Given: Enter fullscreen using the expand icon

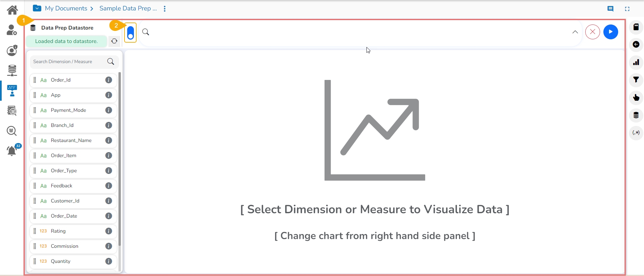Looking at the screenshot, I should [x=627, y=9].
